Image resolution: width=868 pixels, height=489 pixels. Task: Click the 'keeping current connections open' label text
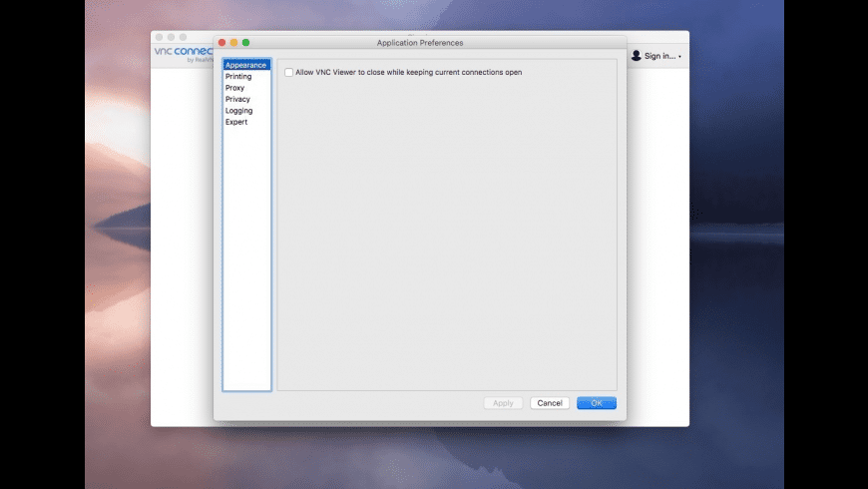click(x=464, y=73)
